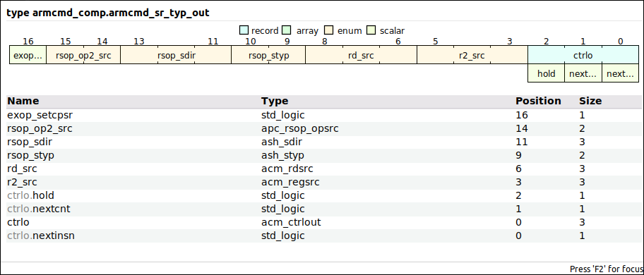The height and width of the screenshot is (275, 644).
Task: Click the array legend color swatch
Action: (x=287, y=30)
